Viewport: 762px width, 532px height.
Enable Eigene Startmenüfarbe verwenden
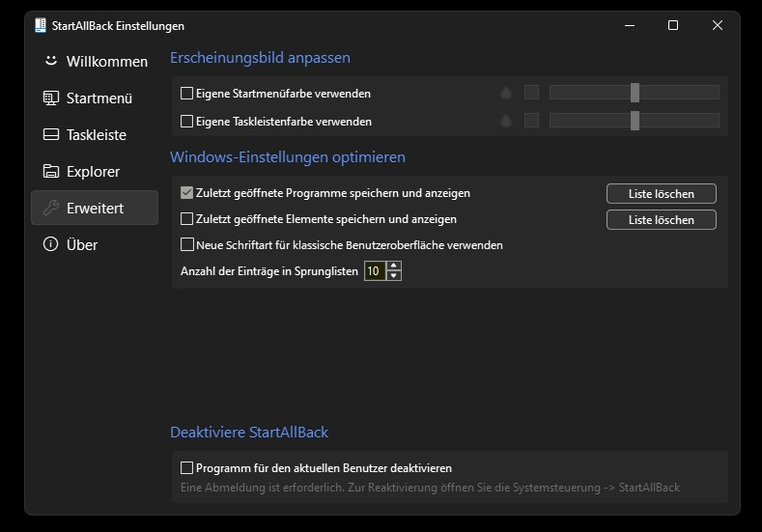[x=186, y=94]
